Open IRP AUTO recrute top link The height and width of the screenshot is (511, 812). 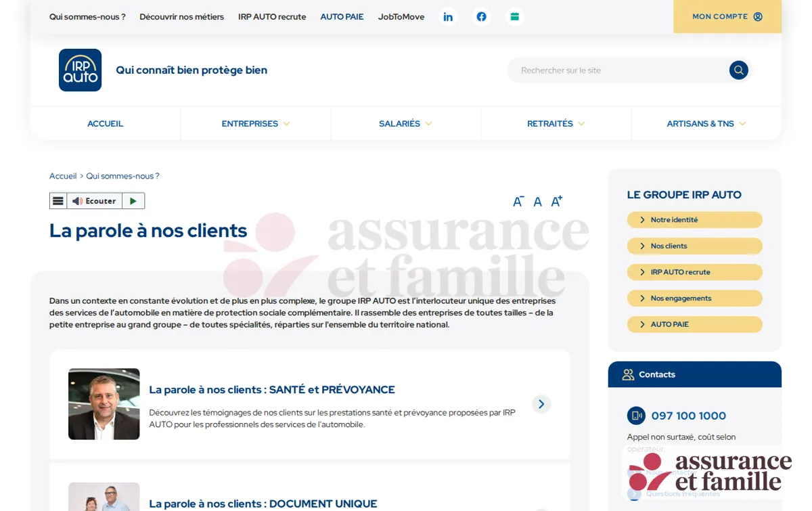(272, 17)
